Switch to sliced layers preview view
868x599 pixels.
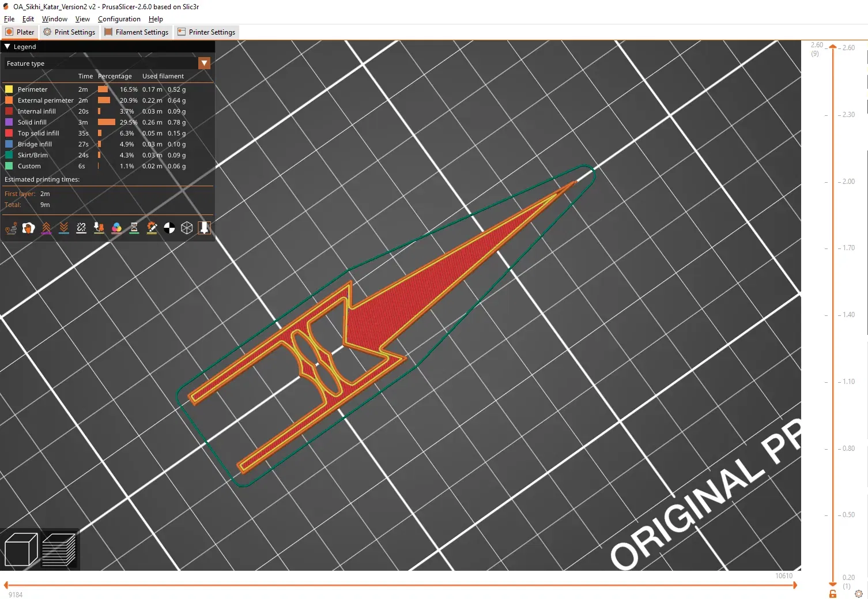tap(59, 549)
